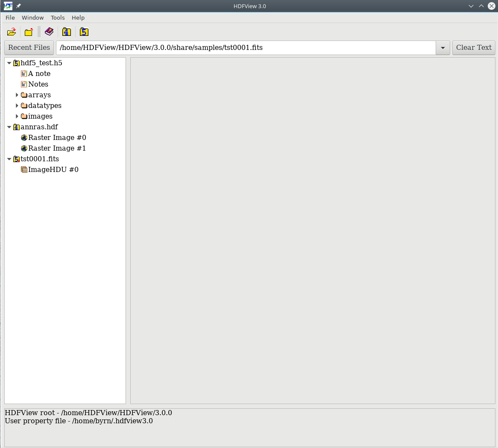Select 'Raster Image #0' label
Image resolution: width=498 pixels, height=448 pixels.
coord(57,138)
